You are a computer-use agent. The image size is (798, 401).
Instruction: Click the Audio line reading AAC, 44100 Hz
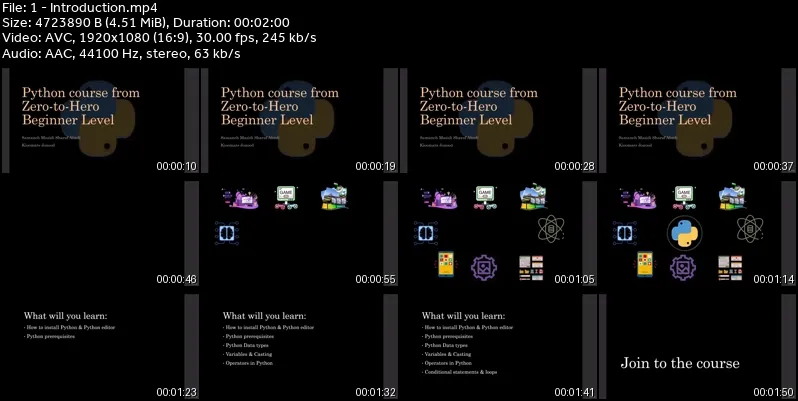pyautogui.click(x=121, y=53)
